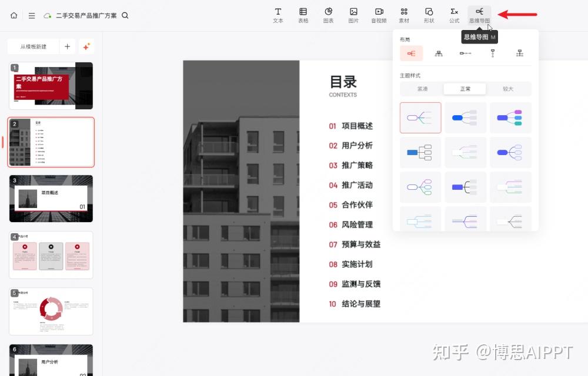Pick the selected outline-style mind map theme
The height and width of the screenshot is (376, 588).
coord(420,117)
